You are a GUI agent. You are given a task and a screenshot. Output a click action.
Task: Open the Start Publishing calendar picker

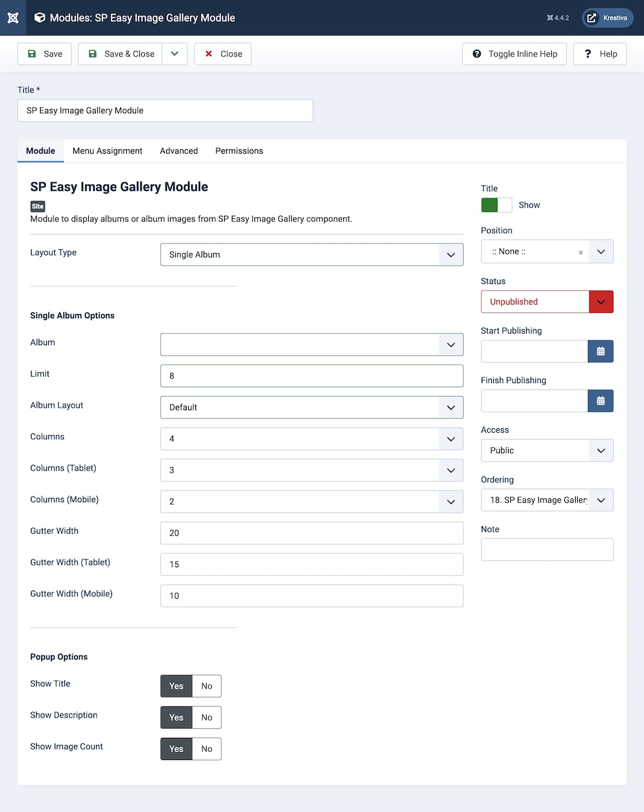click(x=600, y=352)
